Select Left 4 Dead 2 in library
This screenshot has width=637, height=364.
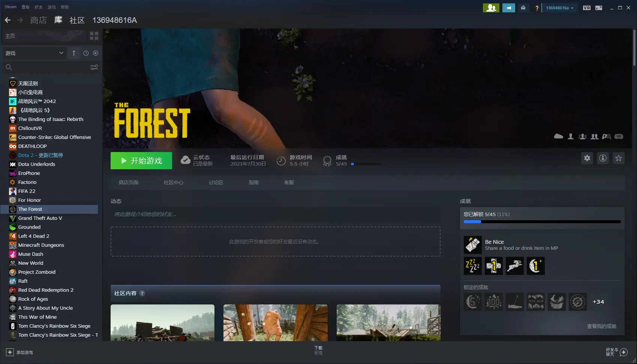point(49,236)
